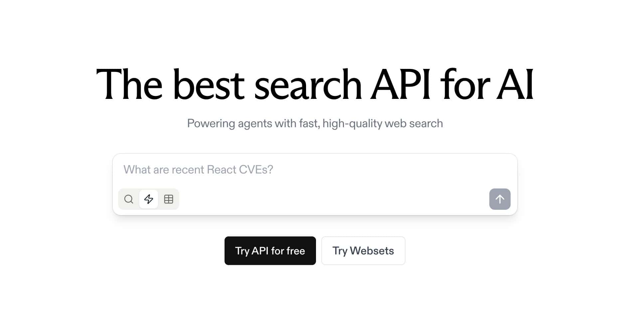Open the "Try Websets" button
The width and height of the screenshot is (644, 311).
pyautogui.click(x=363, y=251)
